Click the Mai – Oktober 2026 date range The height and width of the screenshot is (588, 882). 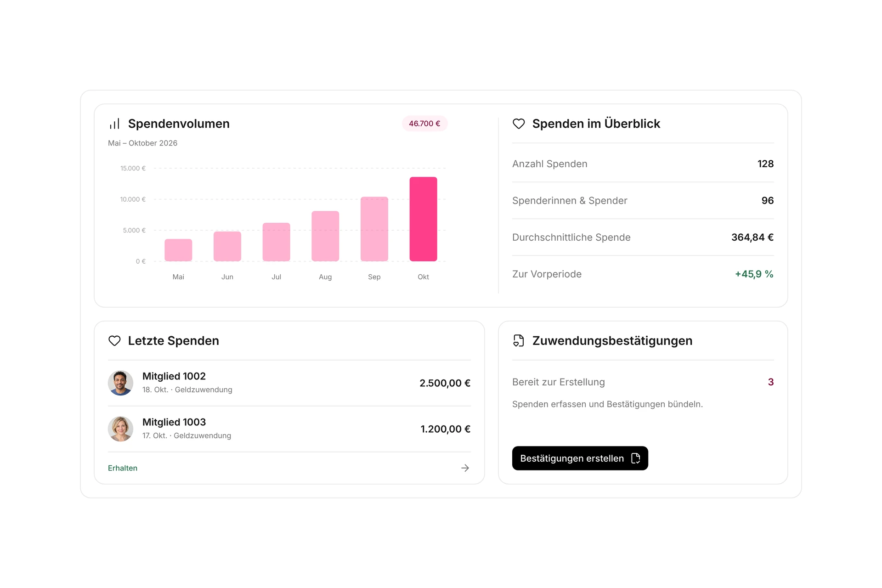[142, 143]
